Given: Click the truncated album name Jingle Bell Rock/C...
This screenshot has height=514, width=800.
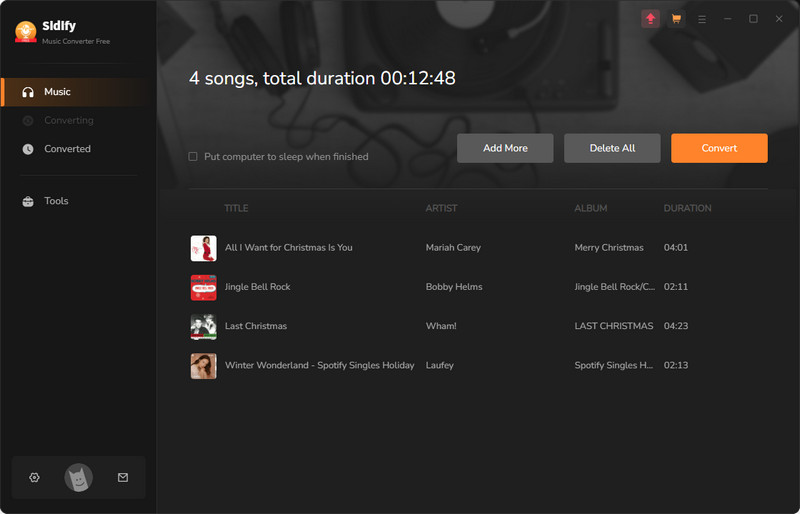Looking at the screenshot, I should click(x=615, y=287).
